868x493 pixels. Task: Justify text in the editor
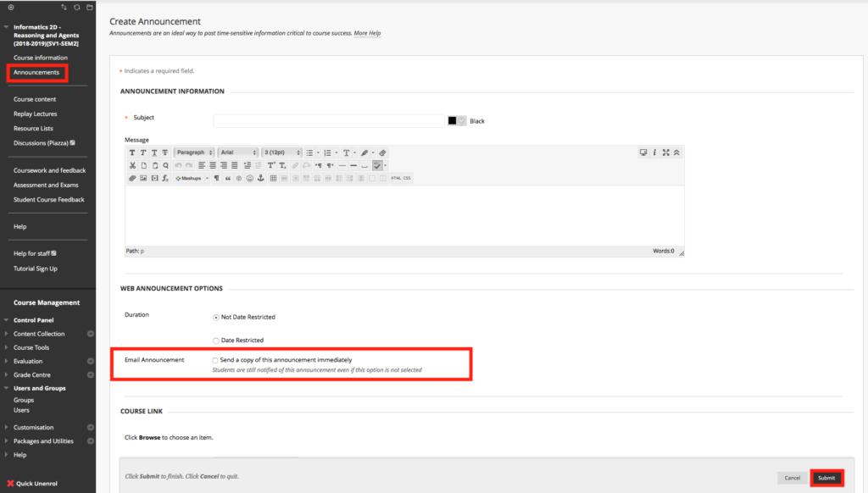pos(235,165)
